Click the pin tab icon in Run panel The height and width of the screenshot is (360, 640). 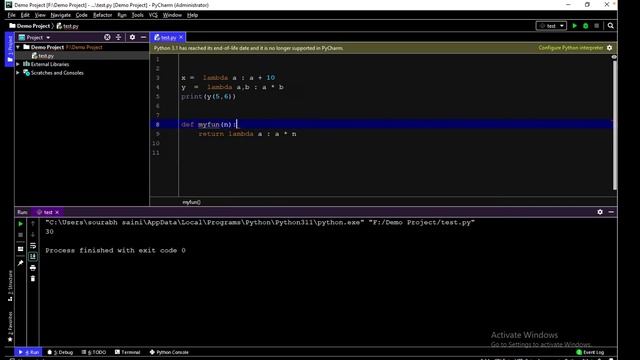20,263
